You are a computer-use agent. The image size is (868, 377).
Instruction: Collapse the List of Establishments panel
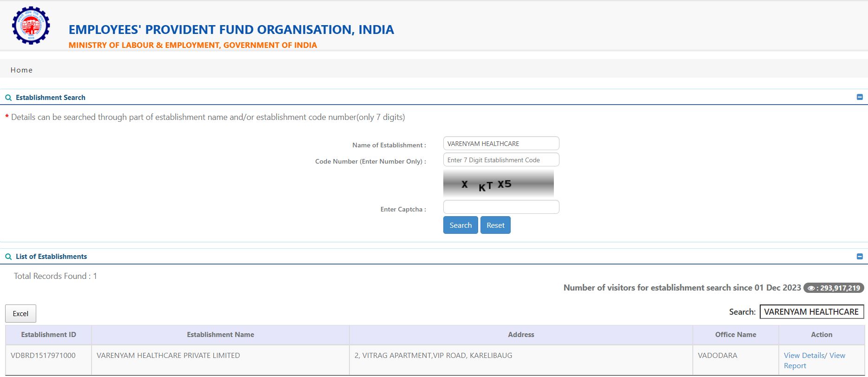(859, 257)
